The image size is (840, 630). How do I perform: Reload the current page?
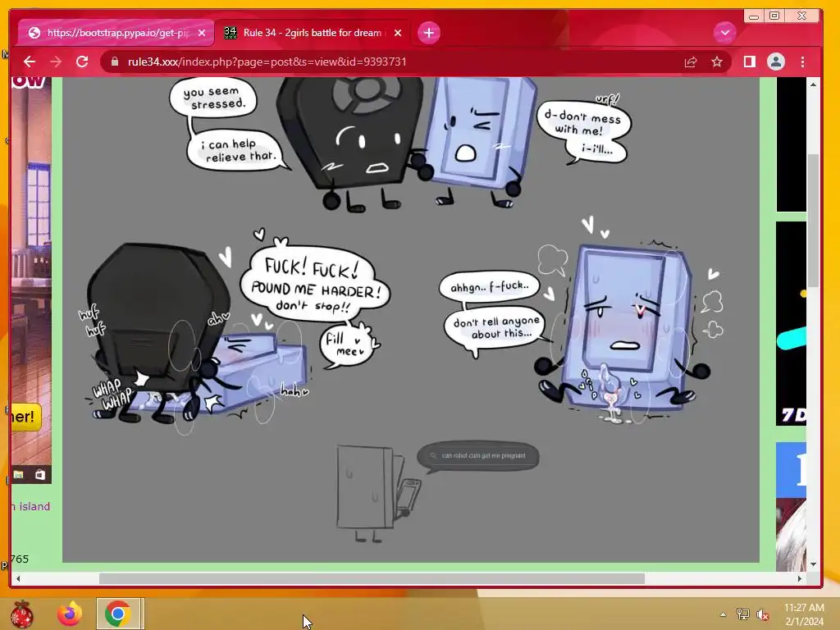coord(82,62)
